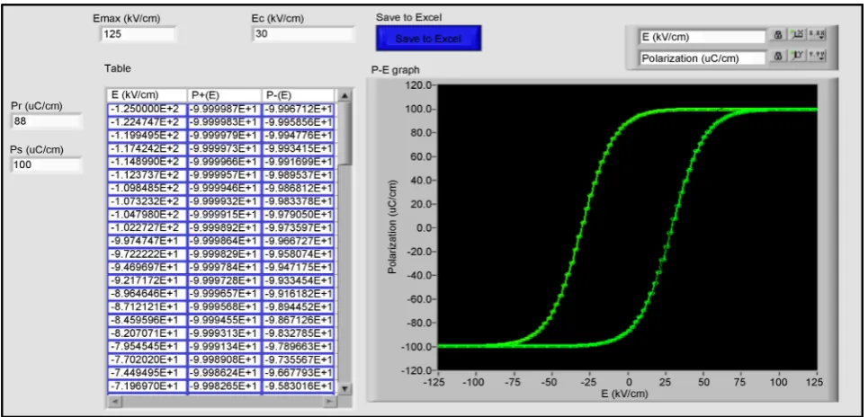Select cell -1.047980E+2

point(147,215)
